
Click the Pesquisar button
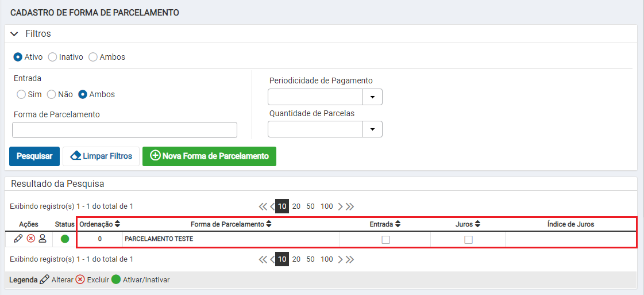coord(34,156)
